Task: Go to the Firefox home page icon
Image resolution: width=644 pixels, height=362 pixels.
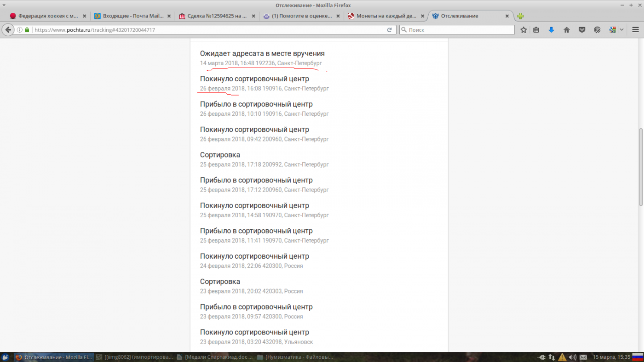Action: click(x=567, y=30)
